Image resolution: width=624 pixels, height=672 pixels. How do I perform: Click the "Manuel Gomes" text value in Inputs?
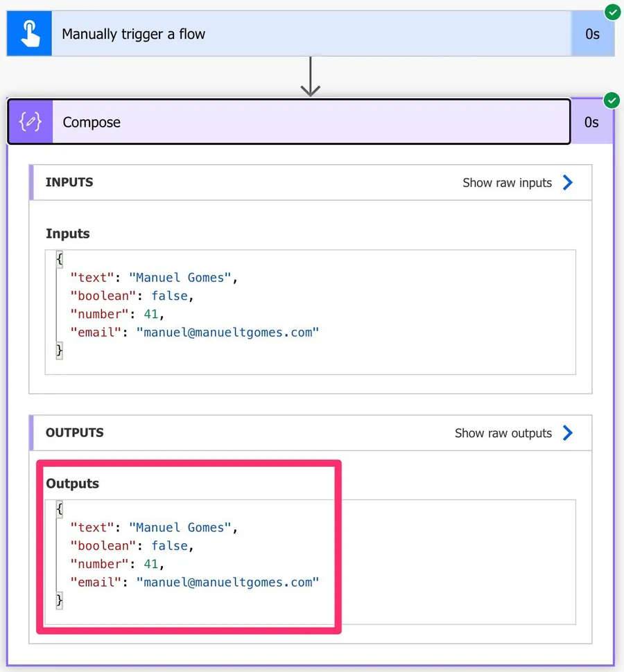click(x=180, y=278)
